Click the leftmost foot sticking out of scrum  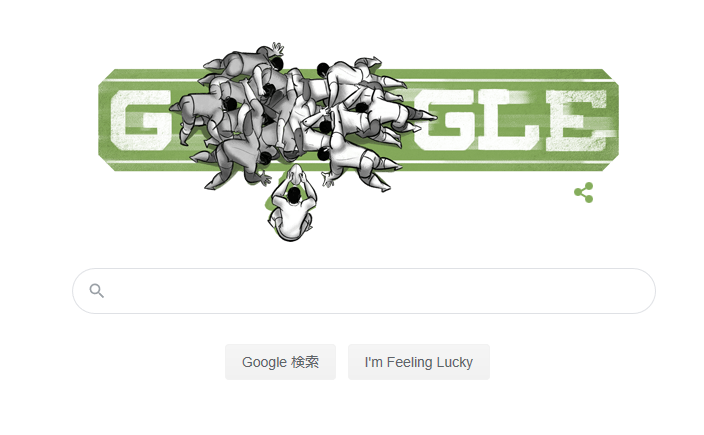[x=175, y=108]
